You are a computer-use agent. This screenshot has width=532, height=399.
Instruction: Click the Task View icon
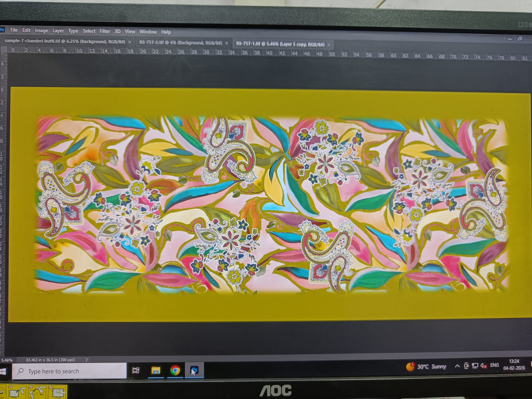136,370
